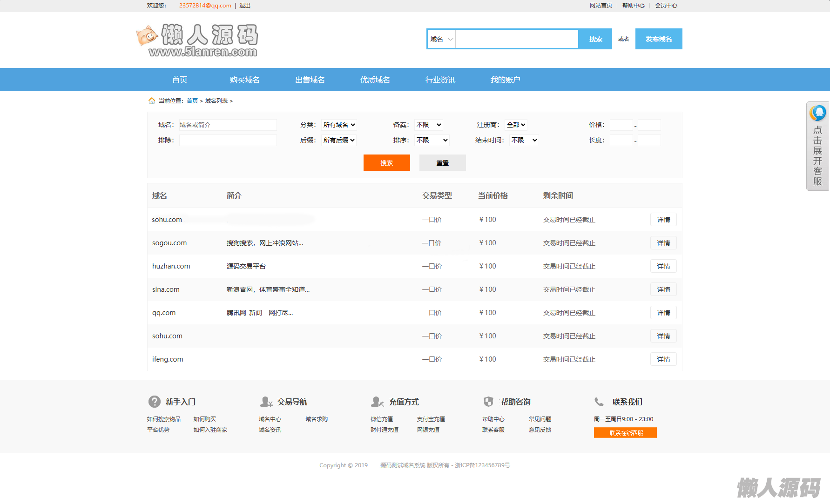830x504 pixels.
Task: View 详情 for sogou.com row
Action: pyautogui.click(x=663, y=243)
